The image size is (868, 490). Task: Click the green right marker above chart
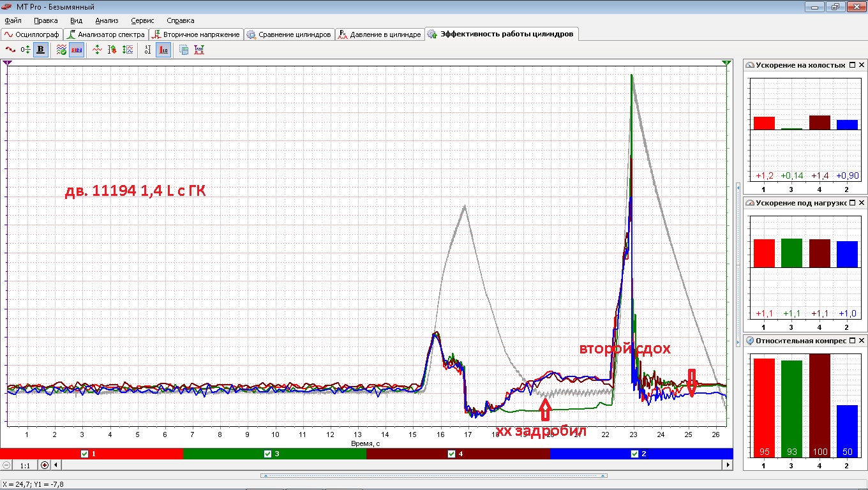(727, 63)
